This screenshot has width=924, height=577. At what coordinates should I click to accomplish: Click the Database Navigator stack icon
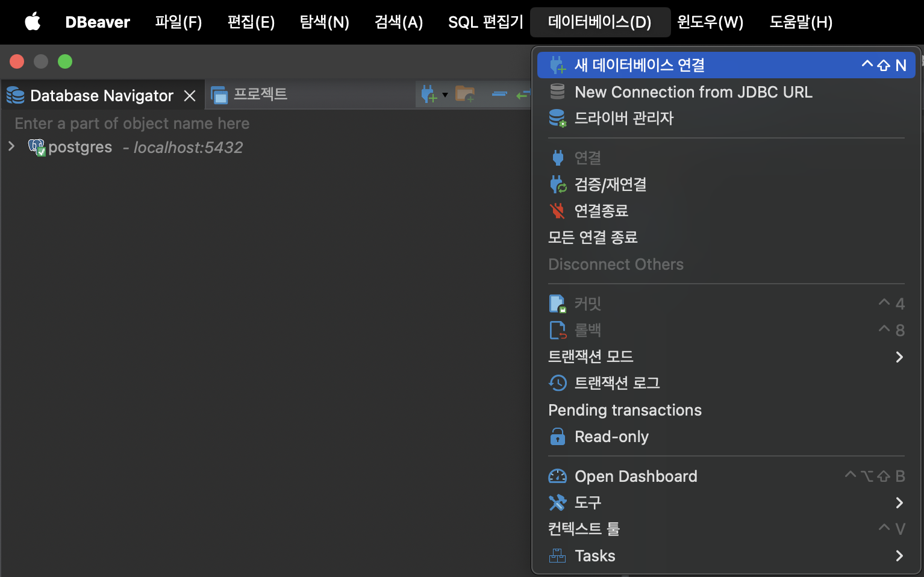click(16, 95)
